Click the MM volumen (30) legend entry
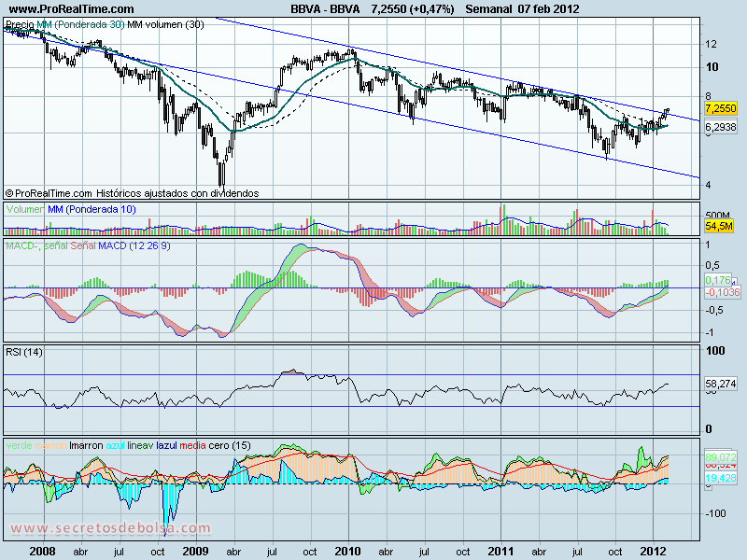Viewport: 747px width, 560px height. coord(165,24)
